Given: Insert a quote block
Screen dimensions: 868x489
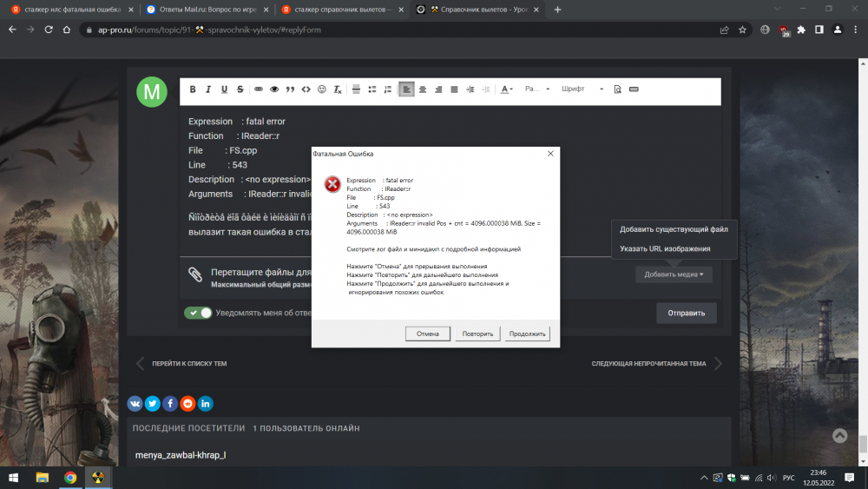Looking at the screenshot, I should [x=290, y=89].
